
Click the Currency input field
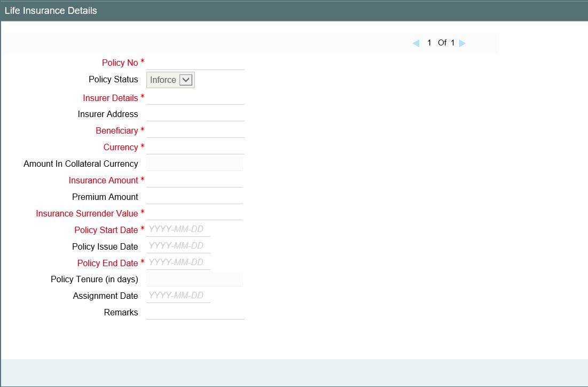195,147
